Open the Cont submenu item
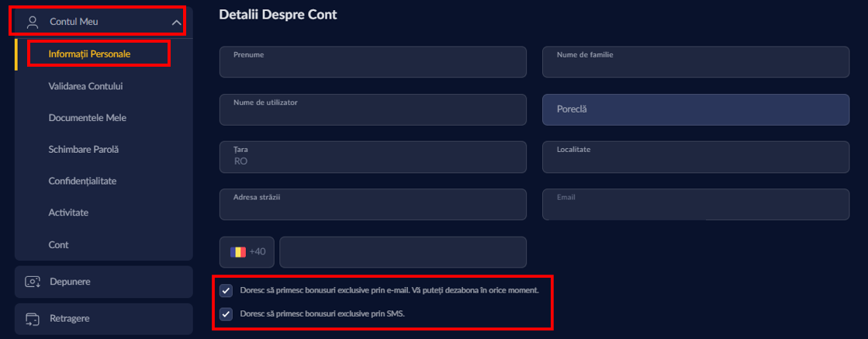Screen dimensions: 868x339 coord(58,244)
